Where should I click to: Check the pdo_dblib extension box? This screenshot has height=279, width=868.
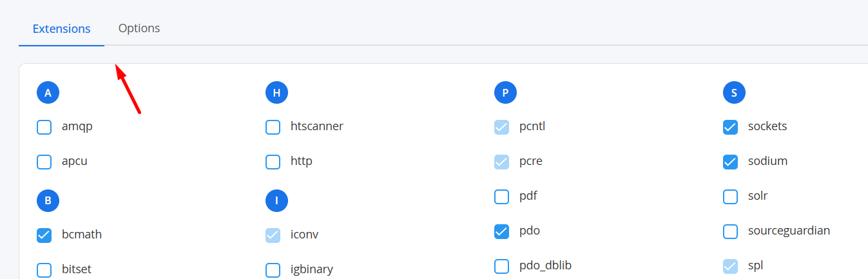[x=501, y=266]
